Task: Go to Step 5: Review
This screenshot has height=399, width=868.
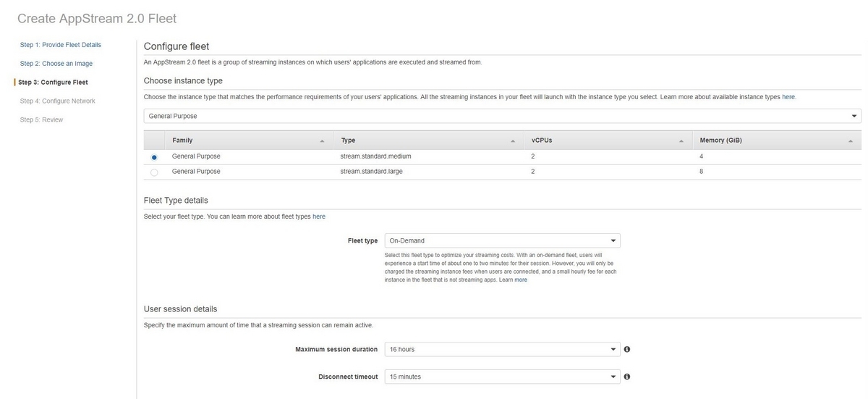Action: [42, 120]
